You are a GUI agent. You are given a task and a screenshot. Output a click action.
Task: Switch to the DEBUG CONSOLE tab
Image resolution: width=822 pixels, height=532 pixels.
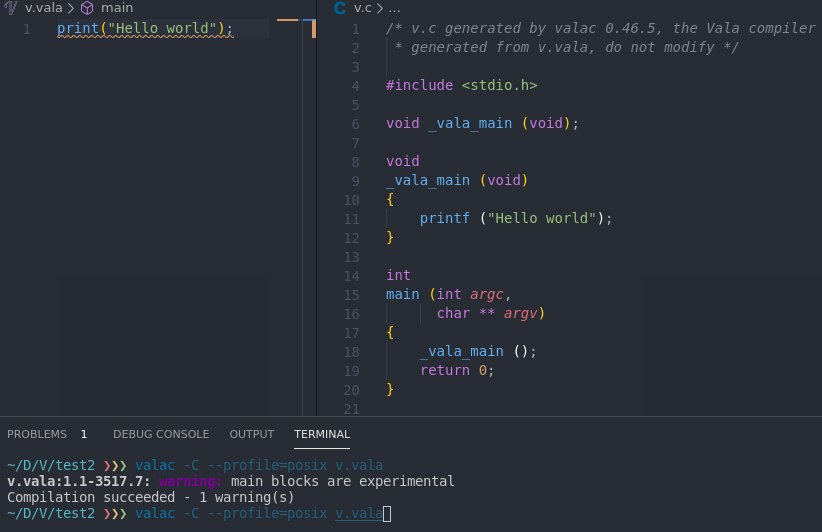pos(161,434)
